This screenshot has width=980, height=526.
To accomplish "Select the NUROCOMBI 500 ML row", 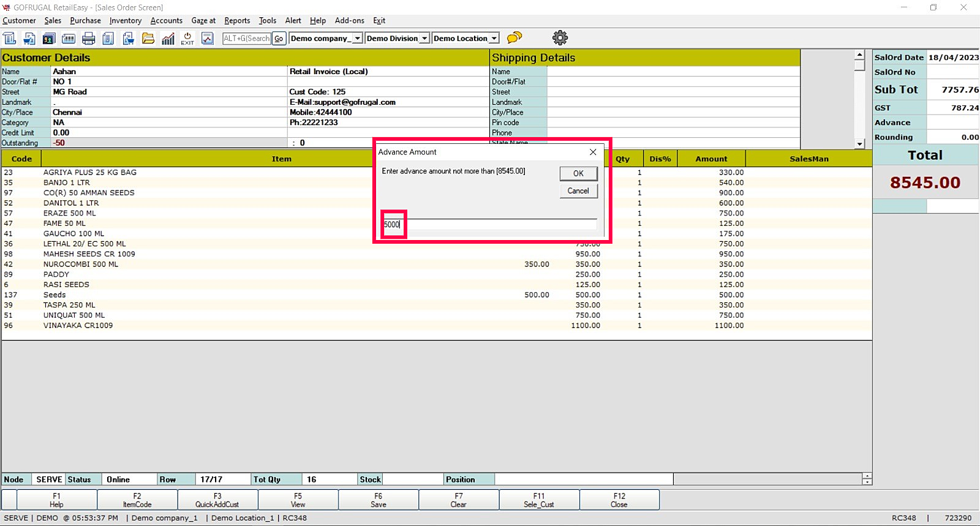I will 437,265.
